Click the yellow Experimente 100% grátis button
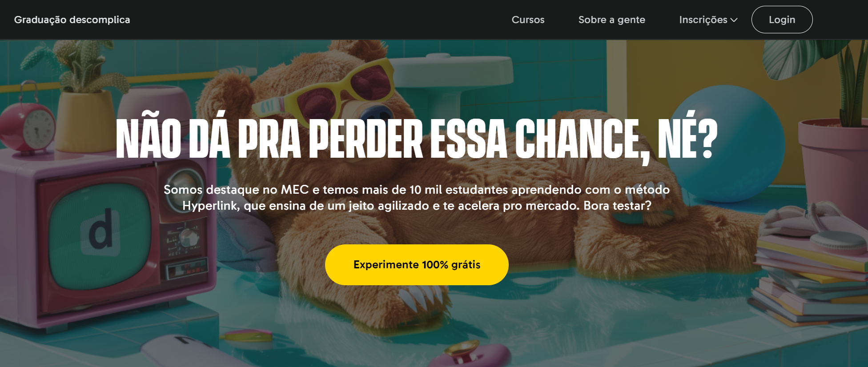This screenshot has width=868, height=367. click(x=417, y=265)
